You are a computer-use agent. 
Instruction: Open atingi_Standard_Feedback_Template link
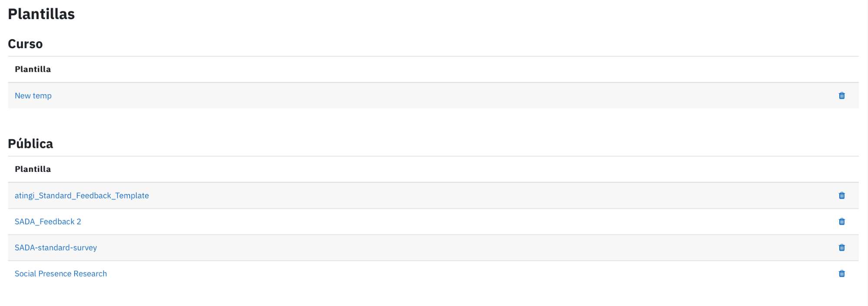tap(82, 195)
